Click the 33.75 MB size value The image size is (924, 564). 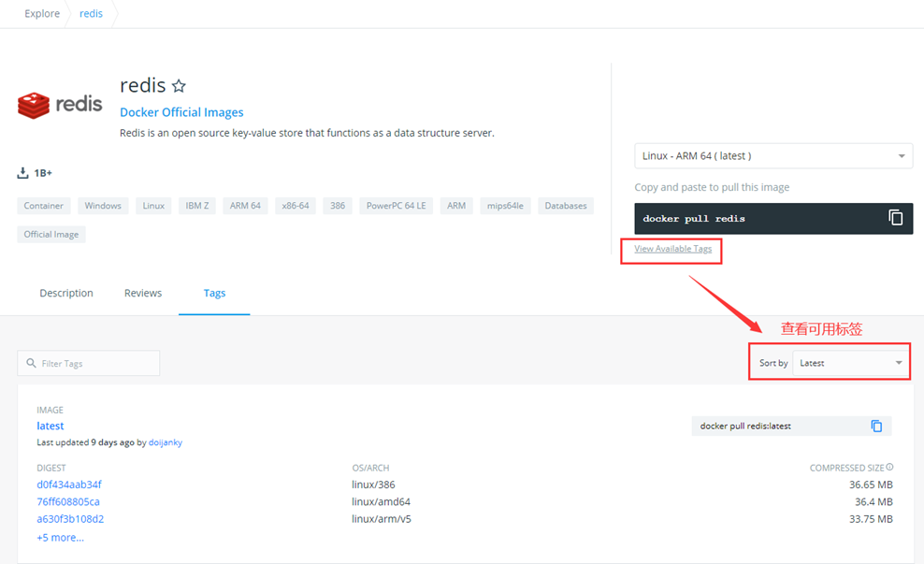click(871, 518)
